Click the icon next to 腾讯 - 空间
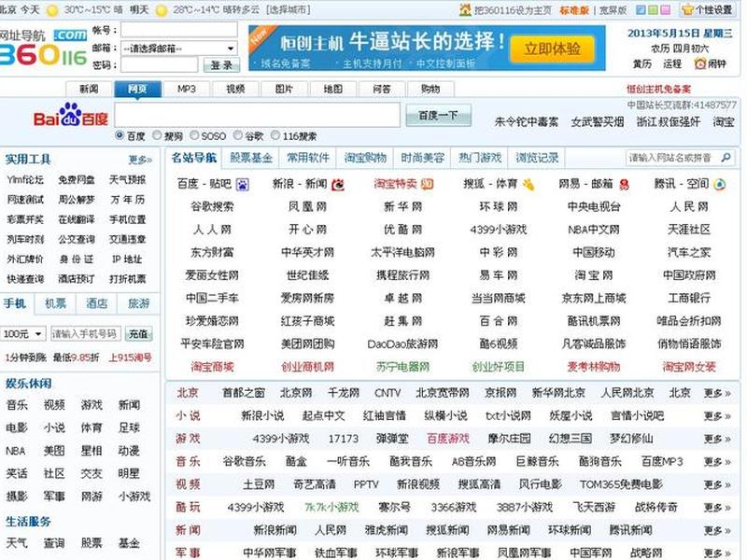Screen dimensions: 747x560 pos(719,184)
